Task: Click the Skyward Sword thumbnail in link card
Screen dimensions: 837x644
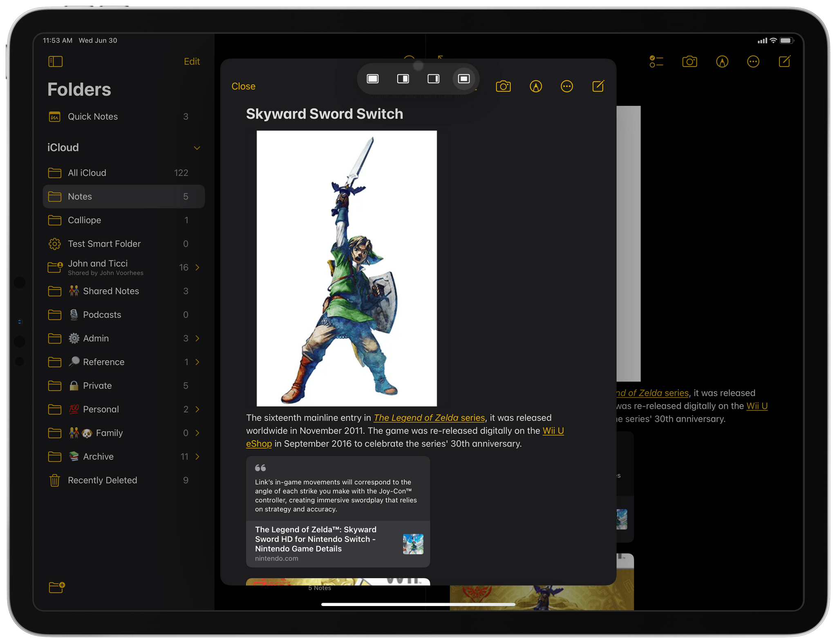Action: (x=413, y=544)
